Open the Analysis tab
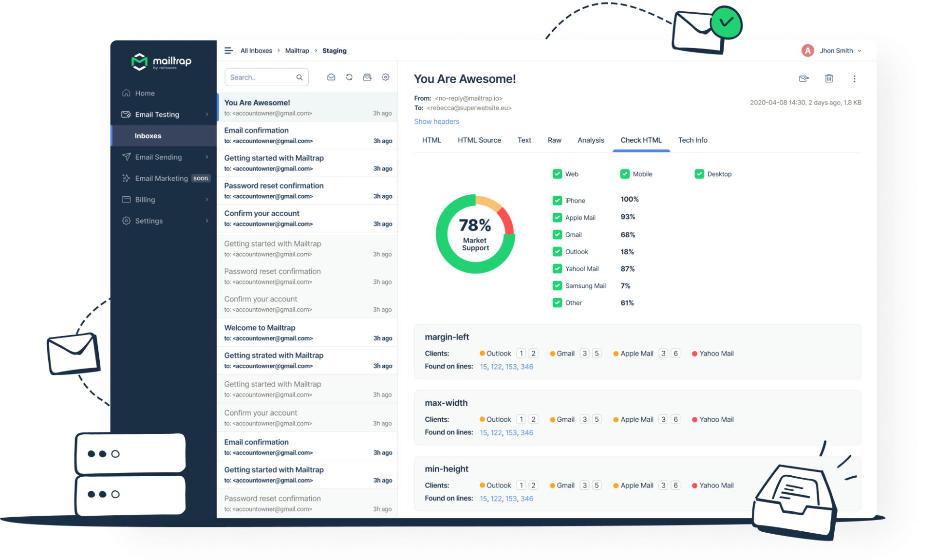The width and height of the screenshot is (935, 560). click(x=590, y=140)
